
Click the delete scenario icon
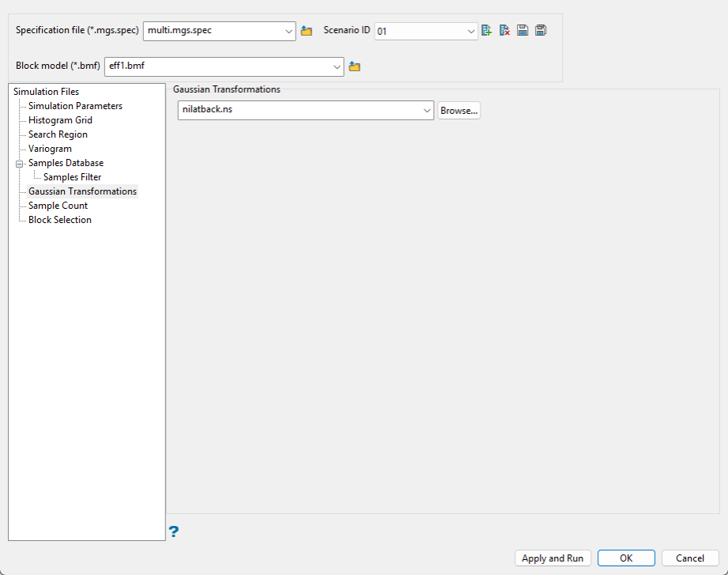point(504,31)
